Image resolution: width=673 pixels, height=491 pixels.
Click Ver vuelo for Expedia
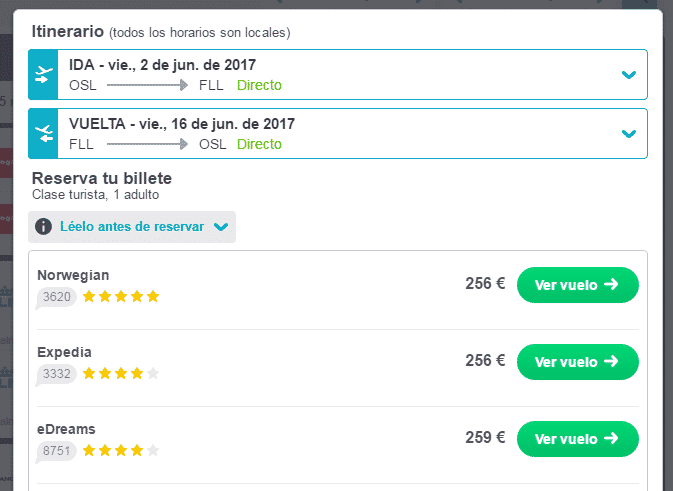click(x=578, y=362)
